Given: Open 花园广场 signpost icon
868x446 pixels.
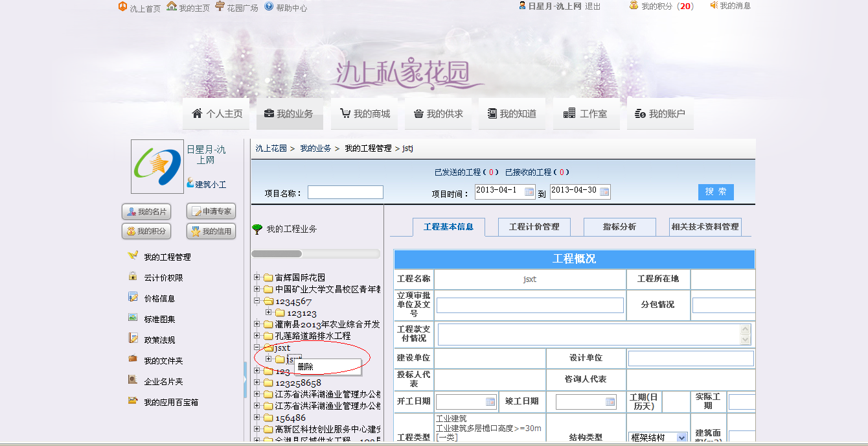Looking at the screenshot, I should coord(220,6).
